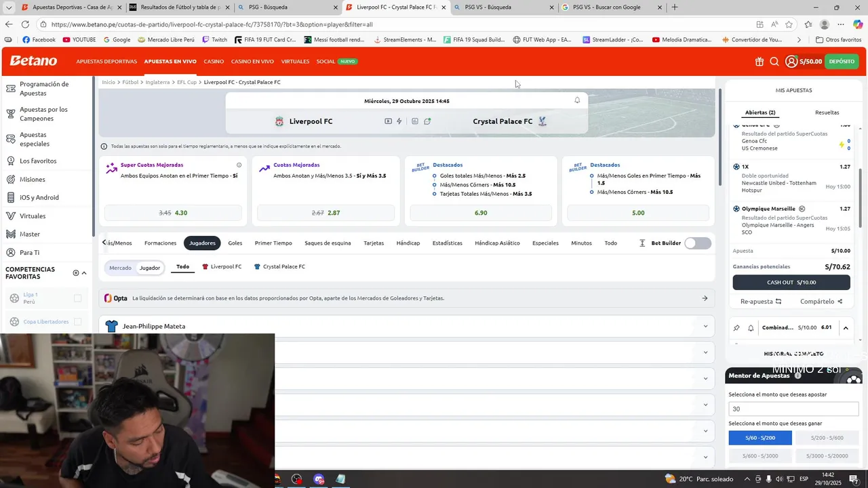868x488 pixels.
Task: Check the Liga 1 Perú checkbox
Action: (77, 298)
